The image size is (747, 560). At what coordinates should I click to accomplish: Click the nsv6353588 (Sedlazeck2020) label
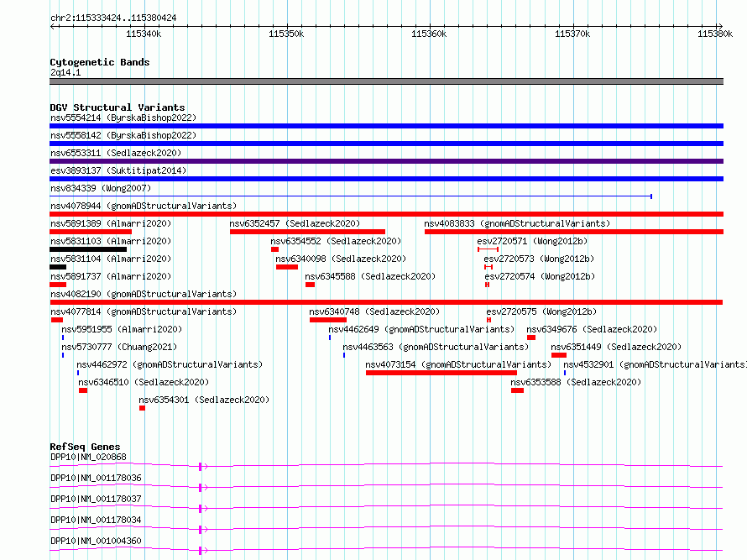(x=576, y=382)
